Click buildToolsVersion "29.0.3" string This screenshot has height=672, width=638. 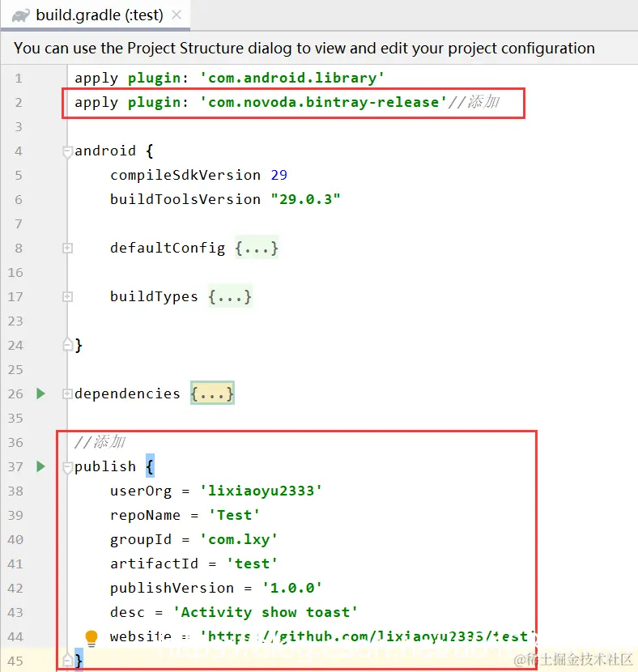305,199
